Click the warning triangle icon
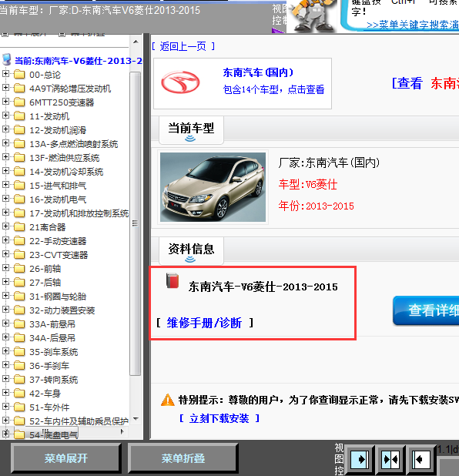The width and height of the screenshot is (459, 476). [x=168, y=400]
